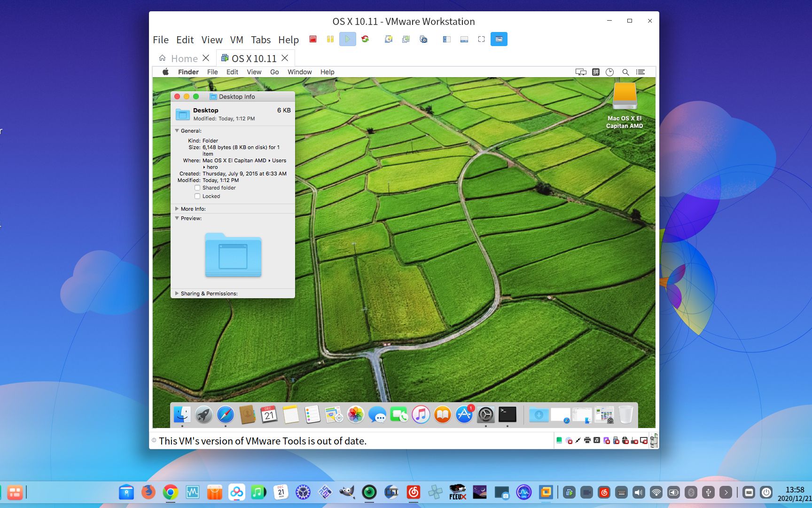Close the Desktop Info window
The height and width of the screenshot is (508, 812).
click(177, 96)
